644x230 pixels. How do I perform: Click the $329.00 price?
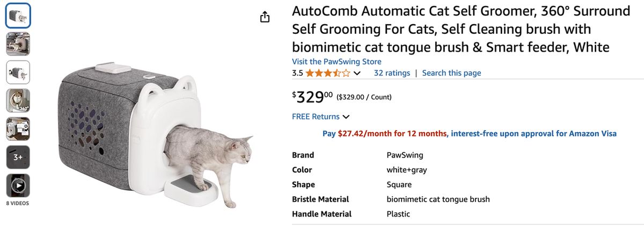coord(312,97)
